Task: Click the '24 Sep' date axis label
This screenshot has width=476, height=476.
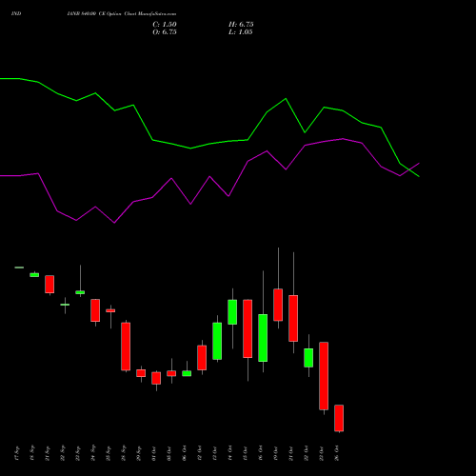Action: (93, 453)
